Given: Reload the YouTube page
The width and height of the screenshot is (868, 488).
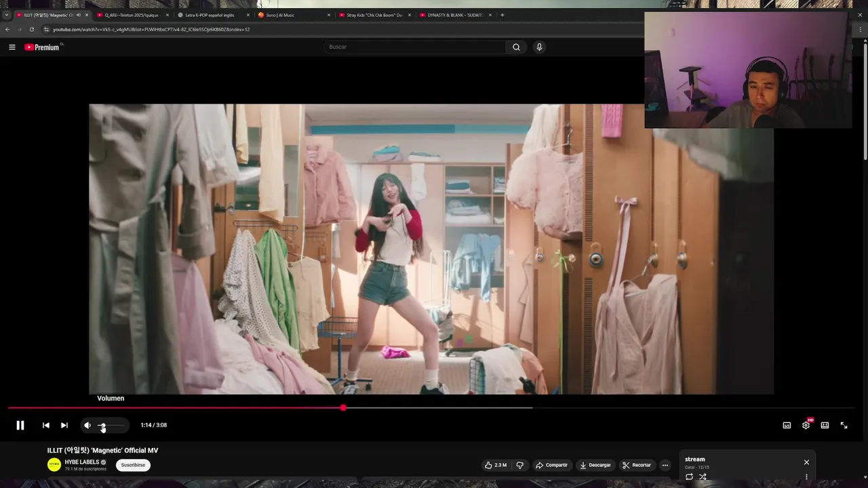Looking at the screenshot, I should coord(31,30).
